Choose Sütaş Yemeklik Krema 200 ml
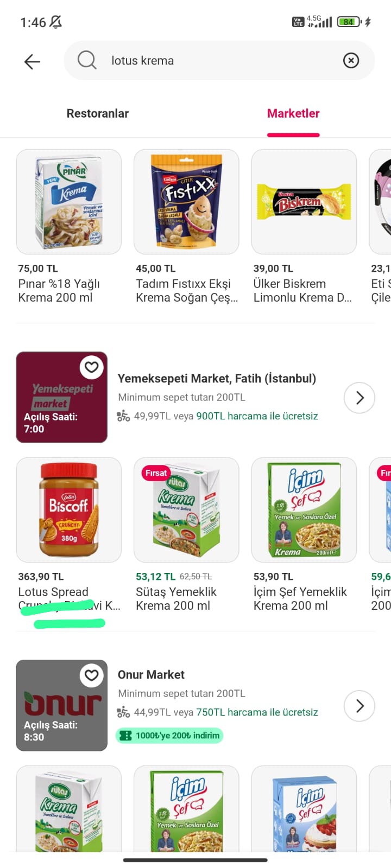Screen dimensions: 391x868 (x=186, y=510)
